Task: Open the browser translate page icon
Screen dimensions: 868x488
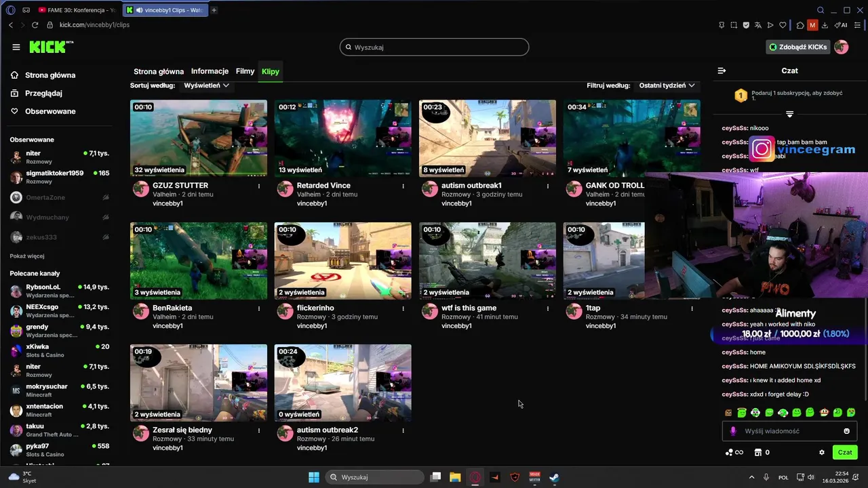Action: [758, 25]
